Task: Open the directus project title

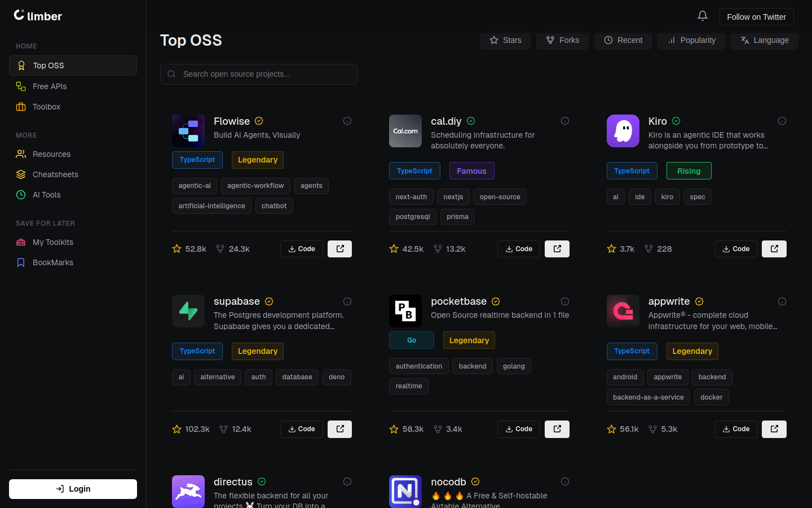Action: coord(233,481)
